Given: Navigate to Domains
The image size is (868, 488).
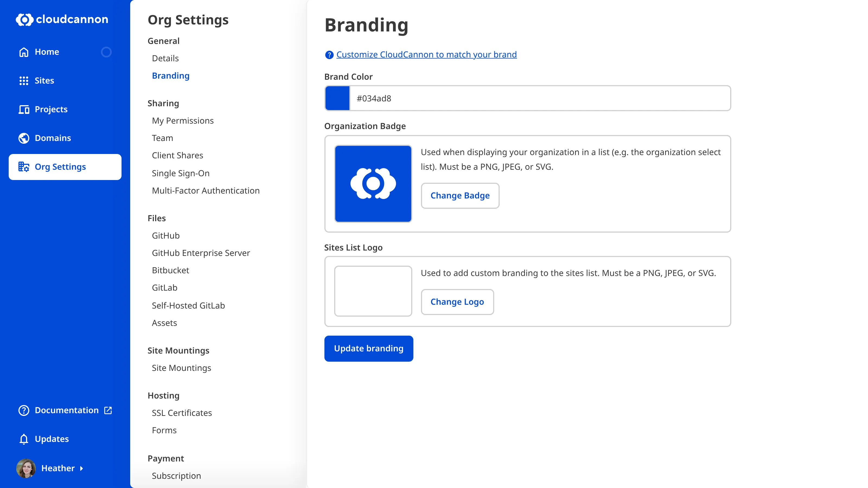Looking at the screenshot, I should [x=65, y=138].
